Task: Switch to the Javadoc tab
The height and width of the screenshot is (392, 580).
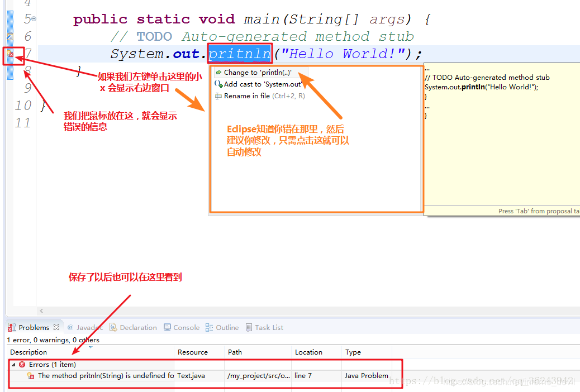Action: [86, 327]
